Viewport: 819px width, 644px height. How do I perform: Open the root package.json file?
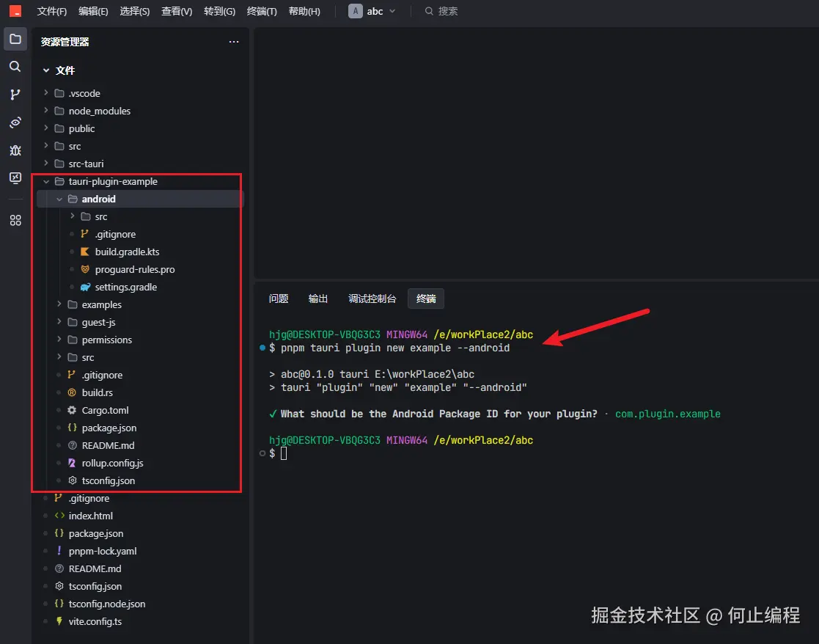click(x=96, y=533)
